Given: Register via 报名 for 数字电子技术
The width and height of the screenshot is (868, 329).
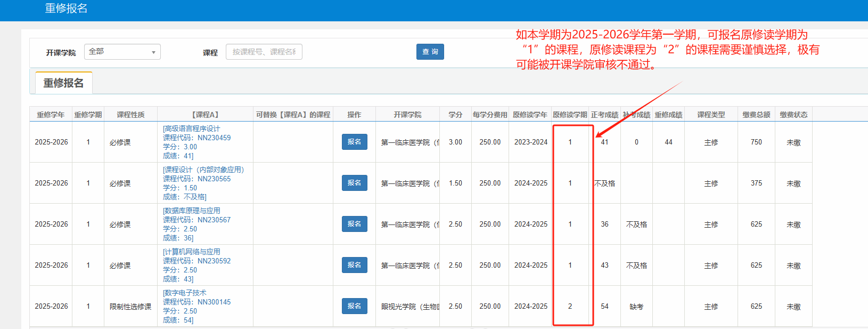Looking at the screenshot, I should [354, 306].
